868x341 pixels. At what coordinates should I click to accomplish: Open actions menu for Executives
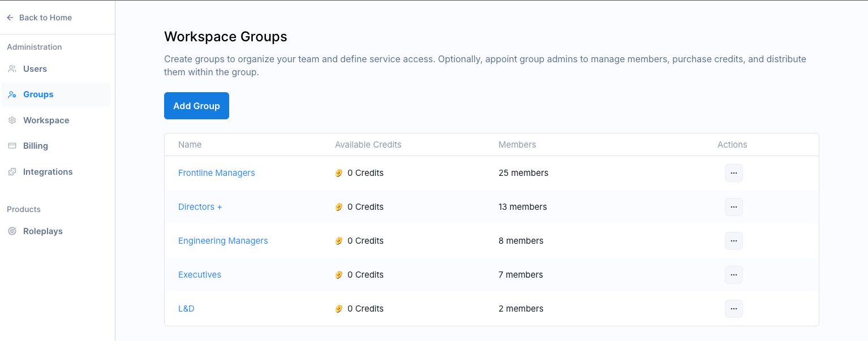(x=734, y=275)
